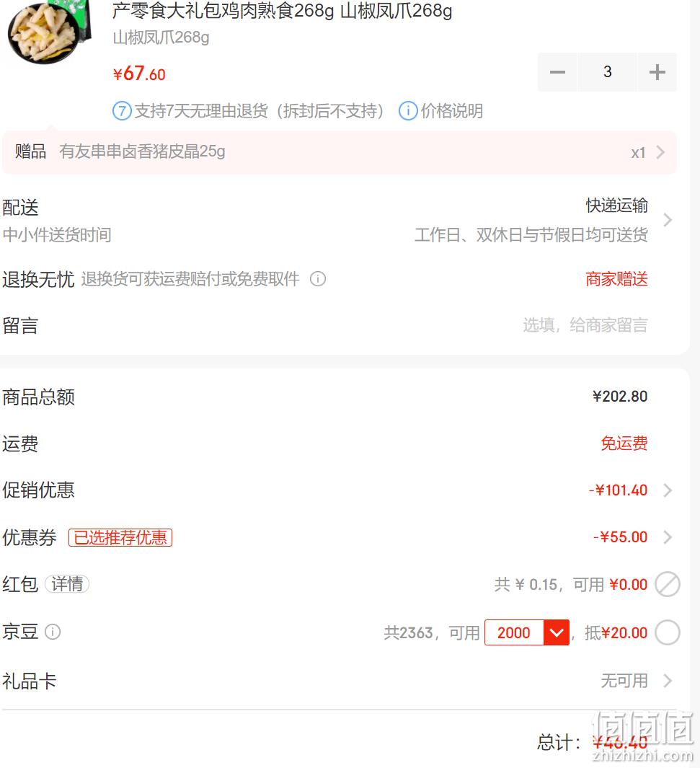Screen dimensions: 700x768
Task: Expand 配送 delivery options chevron
Action: (x=668, y=220)
